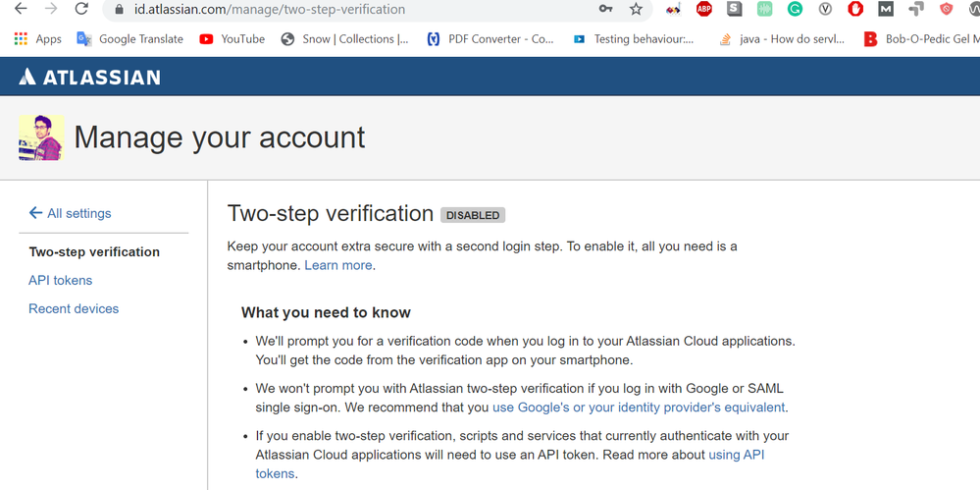Open the Apps grid in bookmarks bar
This screenshot has height=490, width=980.
pos(37,39)
